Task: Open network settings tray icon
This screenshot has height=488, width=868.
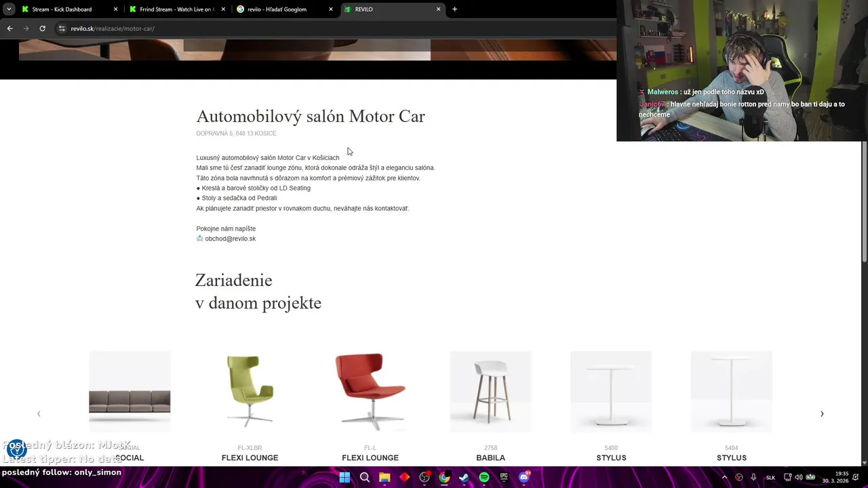Action: (x=788, y=477)
